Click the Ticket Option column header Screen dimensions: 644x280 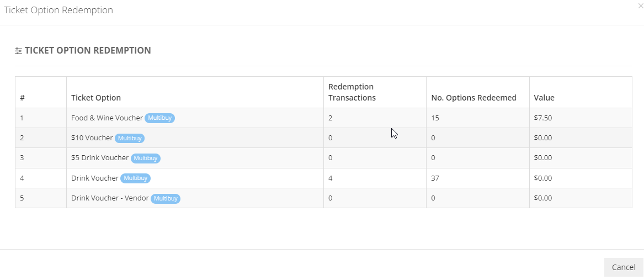(x=96, y=98)
